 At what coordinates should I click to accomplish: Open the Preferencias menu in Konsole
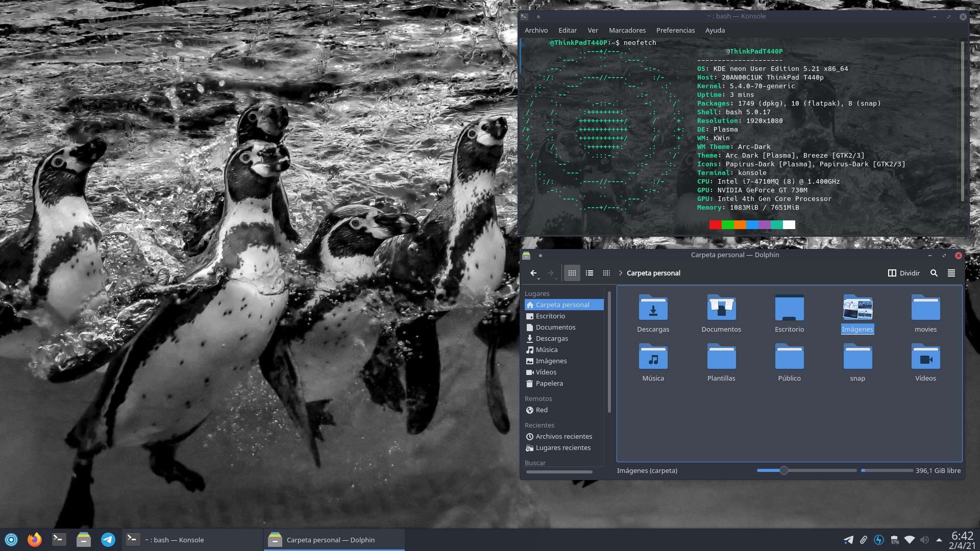point(675,31)
